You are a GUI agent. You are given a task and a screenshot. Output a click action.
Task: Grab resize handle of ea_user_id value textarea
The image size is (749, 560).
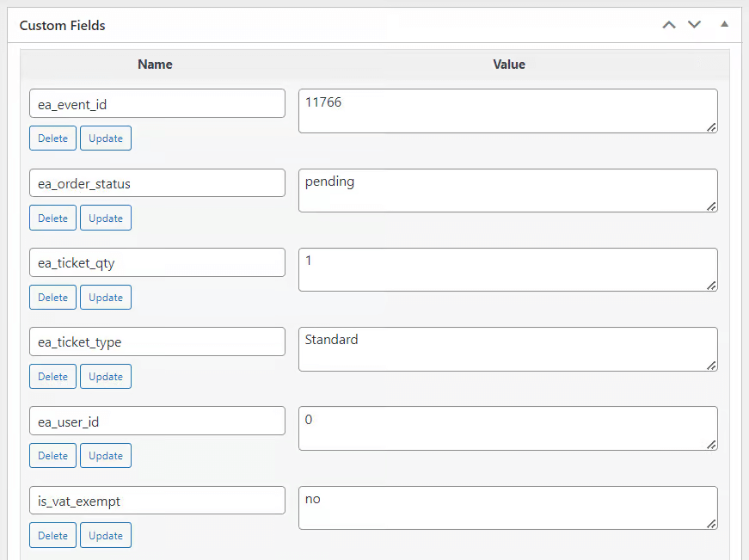click(711, 445)
